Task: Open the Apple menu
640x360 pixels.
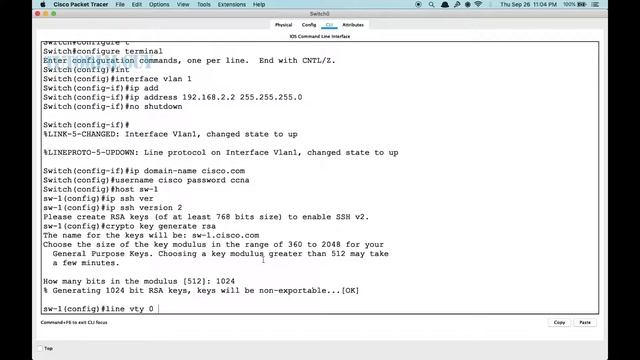Action: 42,4
